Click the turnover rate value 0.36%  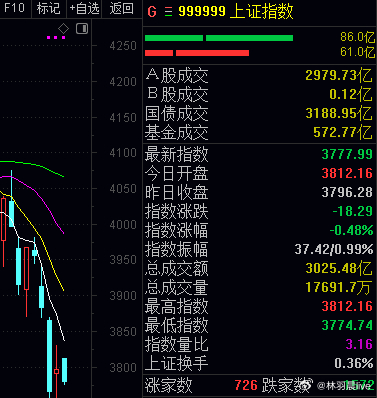354,363
